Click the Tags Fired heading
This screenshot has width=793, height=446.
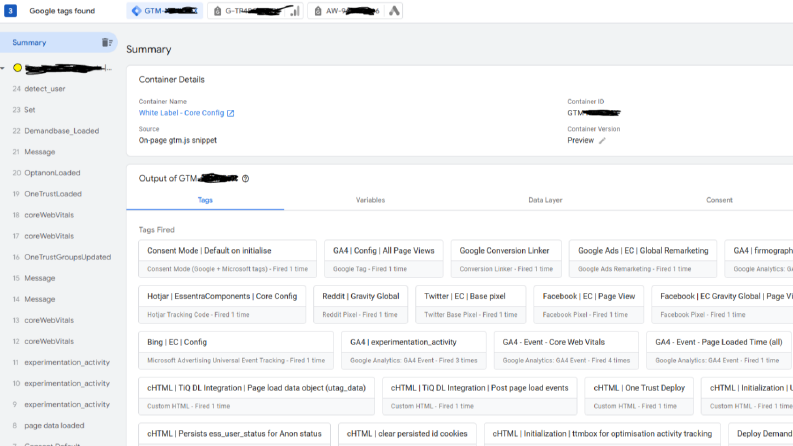point(156,230)
